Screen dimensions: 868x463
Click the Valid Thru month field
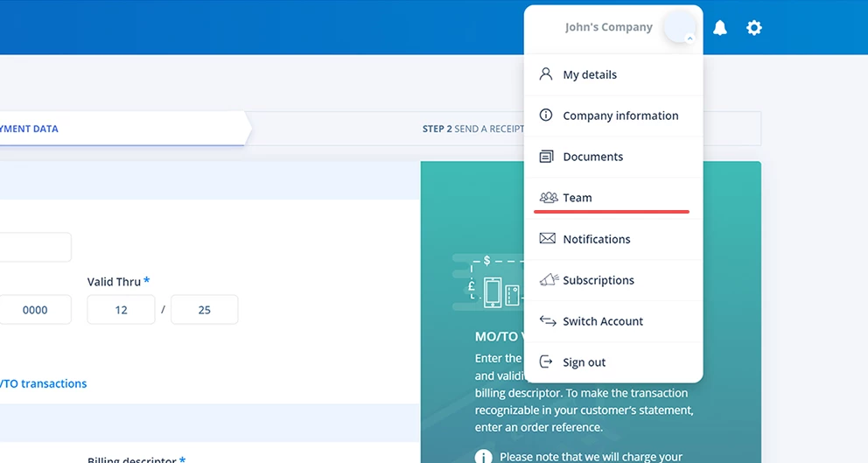(x=121, y=310)
